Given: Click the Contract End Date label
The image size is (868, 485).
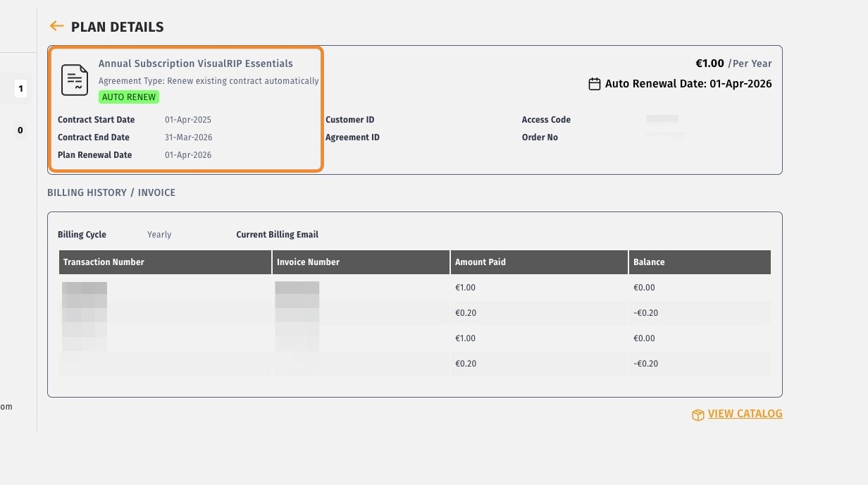Looking at the screenshot, I should (94, 137).
